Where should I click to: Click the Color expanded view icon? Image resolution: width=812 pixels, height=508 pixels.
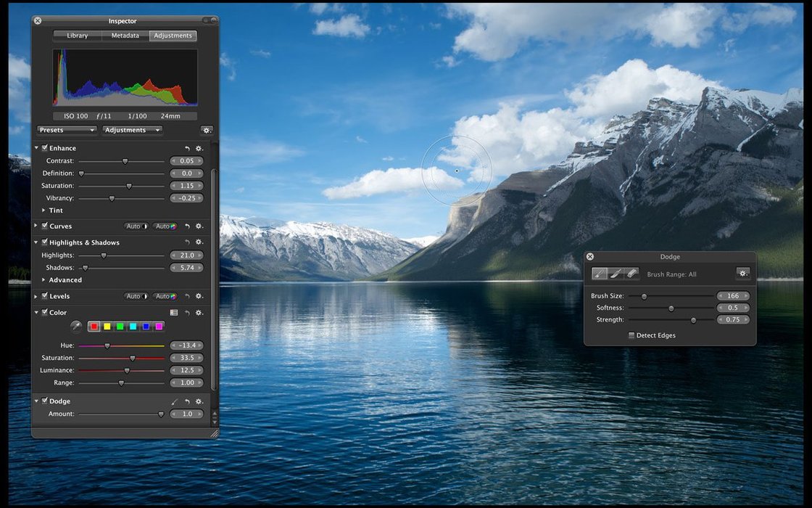tap(174, 313)
